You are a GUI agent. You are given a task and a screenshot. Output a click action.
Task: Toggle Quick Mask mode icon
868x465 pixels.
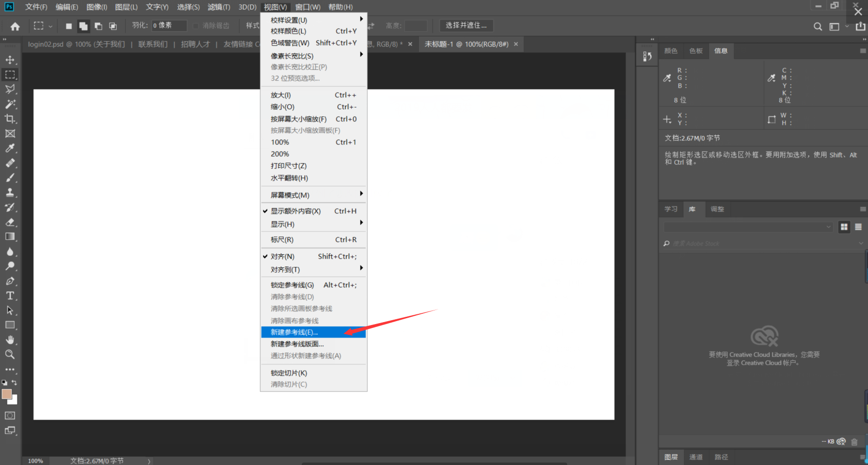(x=10, y=416)
